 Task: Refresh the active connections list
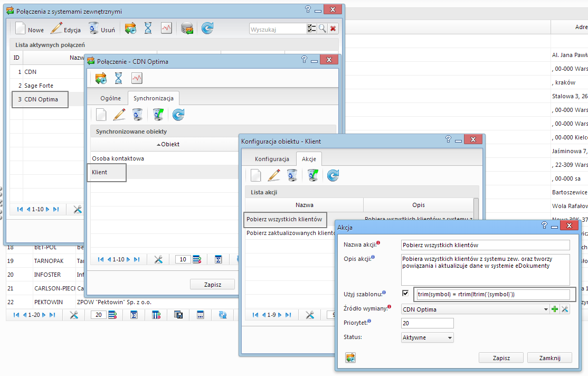pos(207,28)
